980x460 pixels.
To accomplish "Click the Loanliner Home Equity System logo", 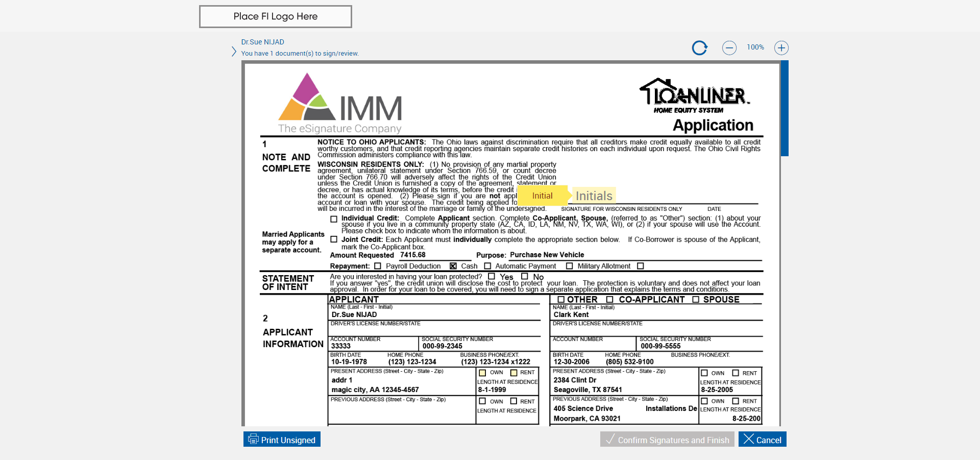I will pos(695,96).
